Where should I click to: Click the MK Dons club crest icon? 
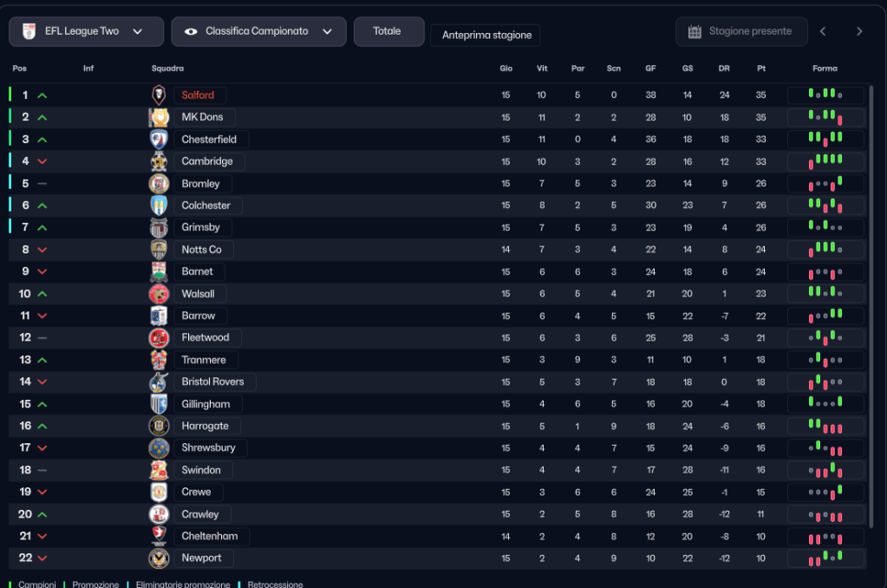(x=159, y=117)
